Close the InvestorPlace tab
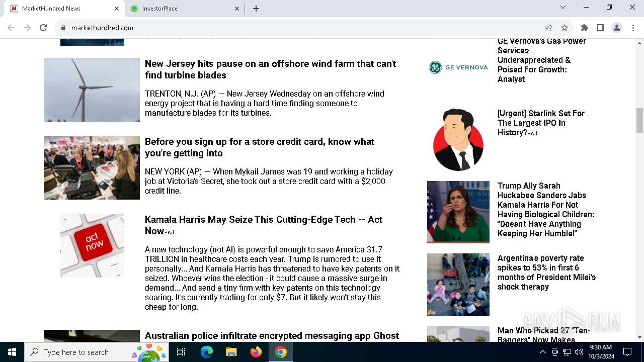This screenshot has height=362, width=644. click(x=237, y=9)
